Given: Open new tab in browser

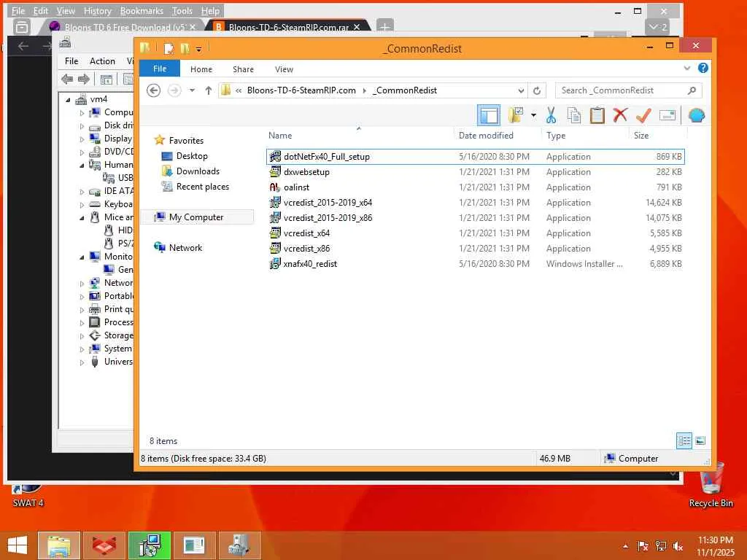Looking at the screenshot, I should coord(384,27).
